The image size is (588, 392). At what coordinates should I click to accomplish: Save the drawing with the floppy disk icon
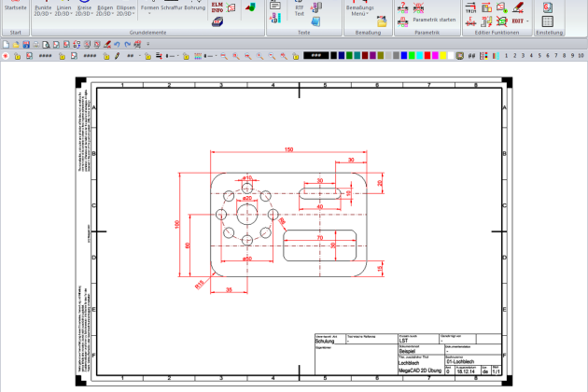click(26, 44)
